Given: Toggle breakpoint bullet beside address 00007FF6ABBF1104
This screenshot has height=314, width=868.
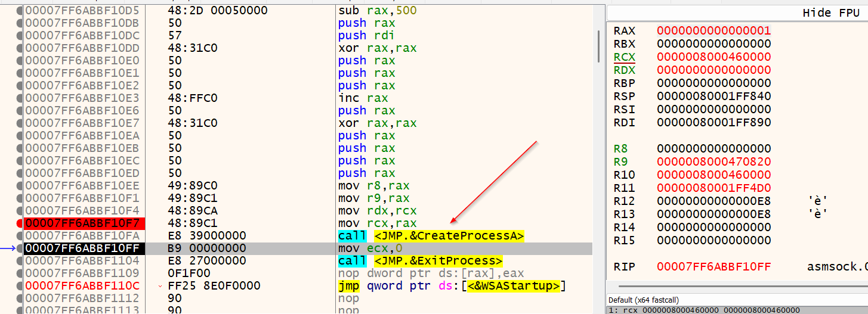Looking at the screenshot, I should point(20,261).
